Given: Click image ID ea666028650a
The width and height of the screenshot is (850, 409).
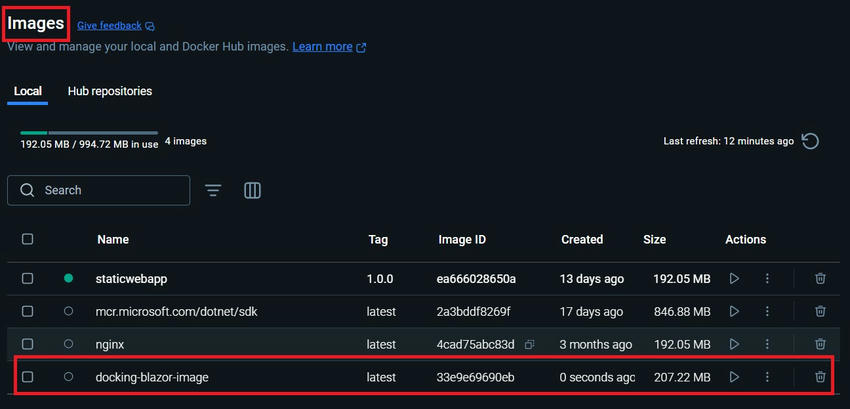Looking at the screenshot, I should [x=476, y=279].
